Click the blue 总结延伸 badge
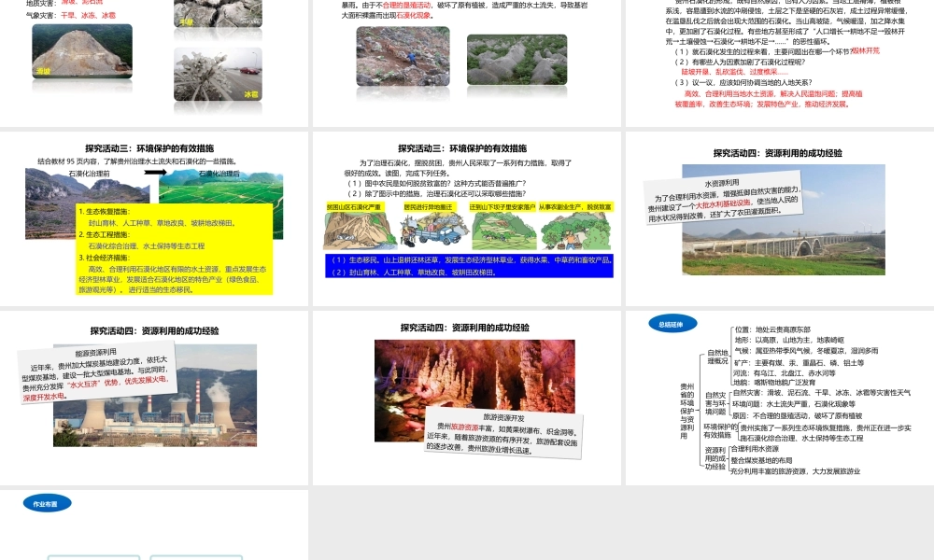Image resolution: width=934 pixels, height=560 pixels. click(672, 325)
